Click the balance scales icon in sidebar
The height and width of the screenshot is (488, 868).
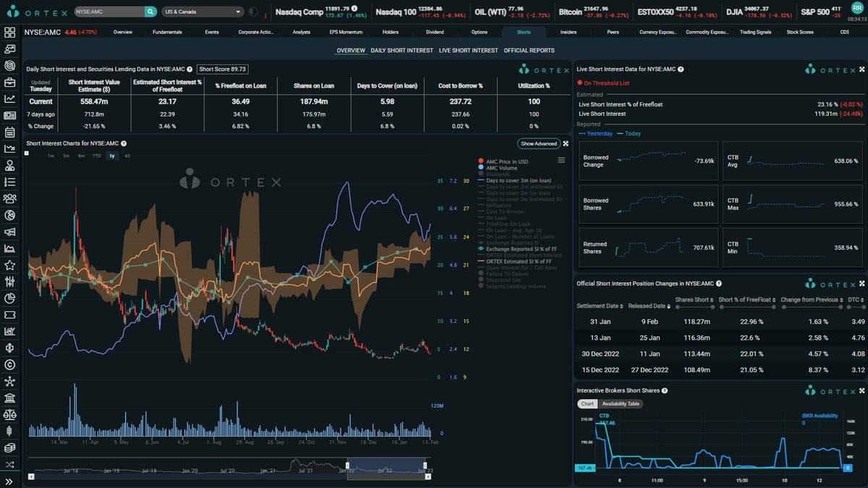coord(10,415)
